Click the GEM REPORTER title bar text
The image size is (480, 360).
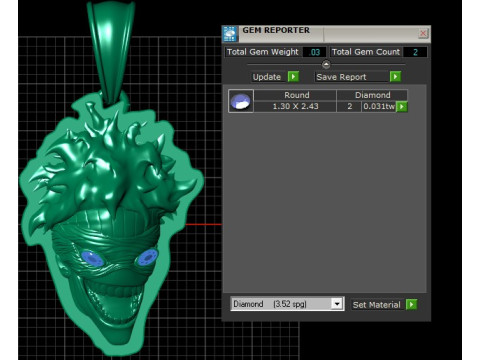[x=276, y=30]
